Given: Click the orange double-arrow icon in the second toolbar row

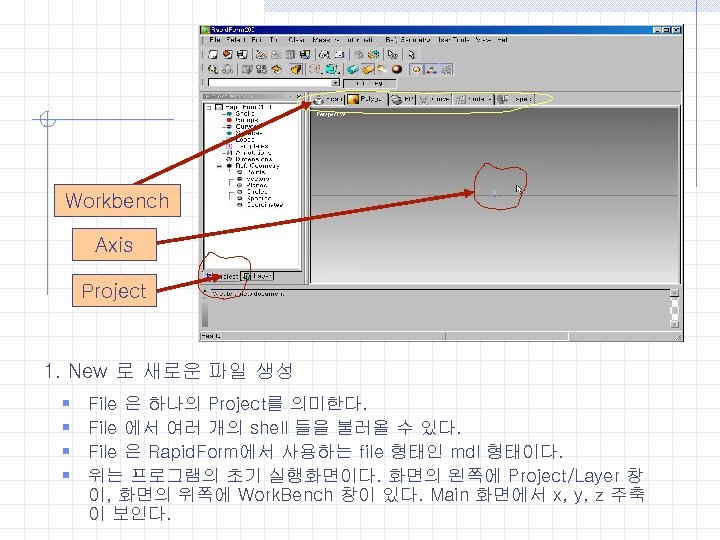Looking at the screenshot, I should (x=276, y=69).
